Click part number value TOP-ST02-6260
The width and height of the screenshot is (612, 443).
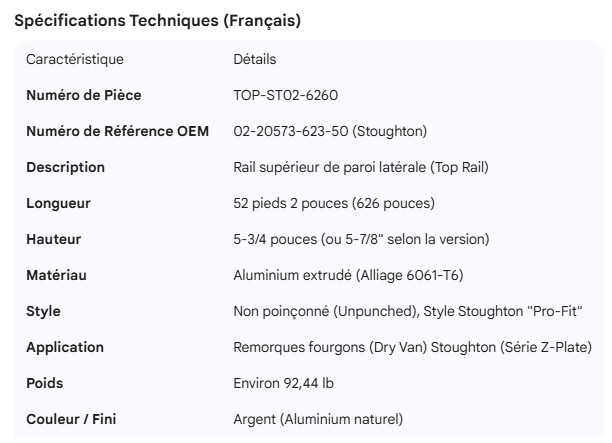(x=286, y=96)
